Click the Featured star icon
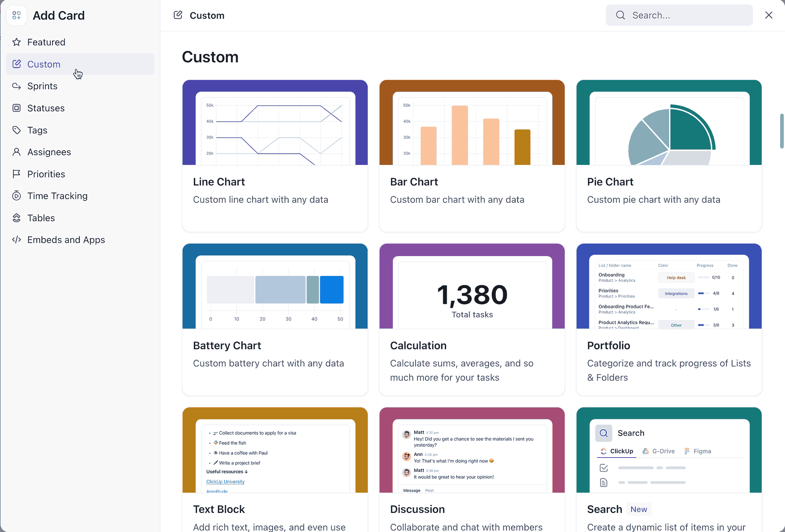 point(16,42)
